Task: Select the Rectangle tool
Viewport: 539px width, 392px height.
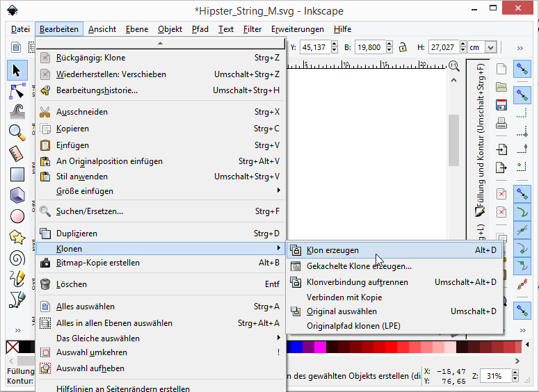Action: (x=17, y=174)
